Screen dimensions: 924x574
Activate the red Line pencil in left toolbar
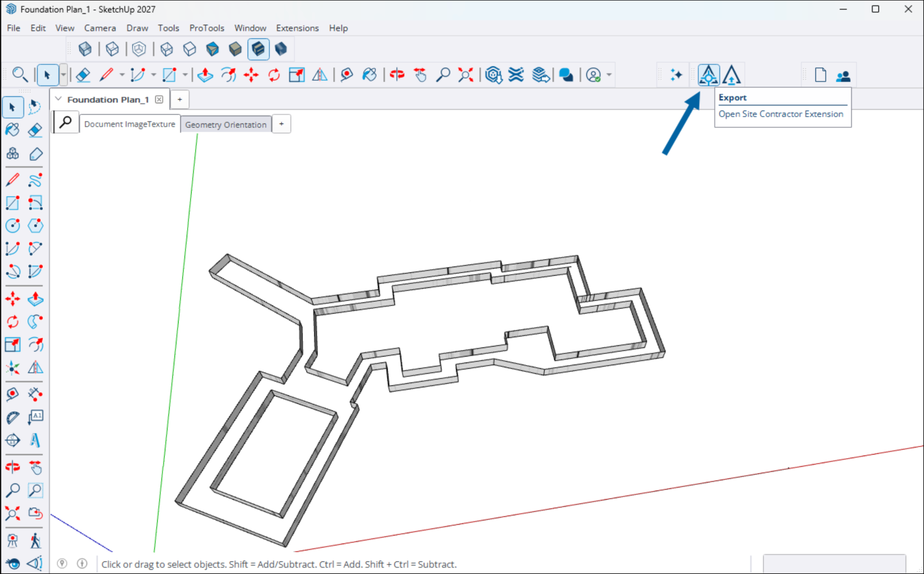(x=13, y=180)
